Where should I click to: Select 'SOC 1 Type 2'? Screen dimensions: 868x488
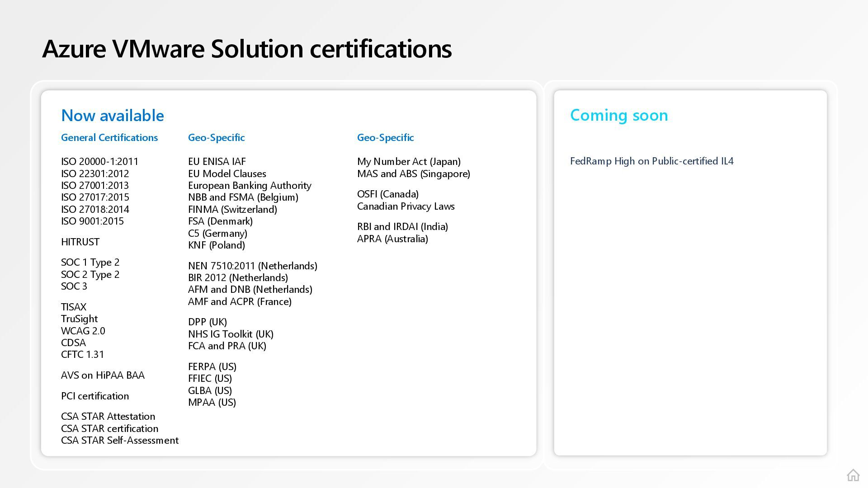(x=90, y=263)
